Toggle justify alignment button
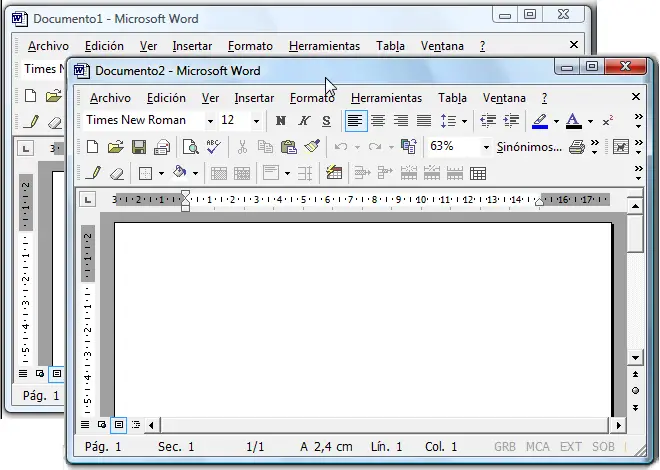The width and height of the screenshot is (660, 470). tap(424, 121)
